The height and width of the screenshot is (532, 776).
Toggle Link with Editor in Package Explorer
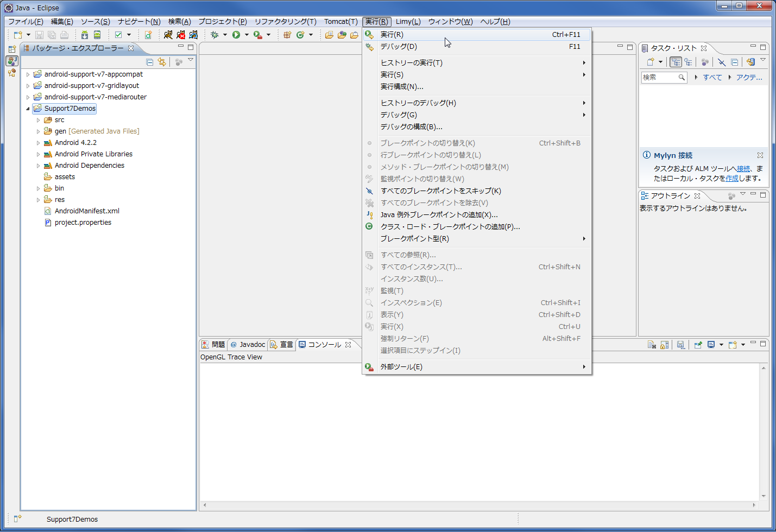point(162,62)
